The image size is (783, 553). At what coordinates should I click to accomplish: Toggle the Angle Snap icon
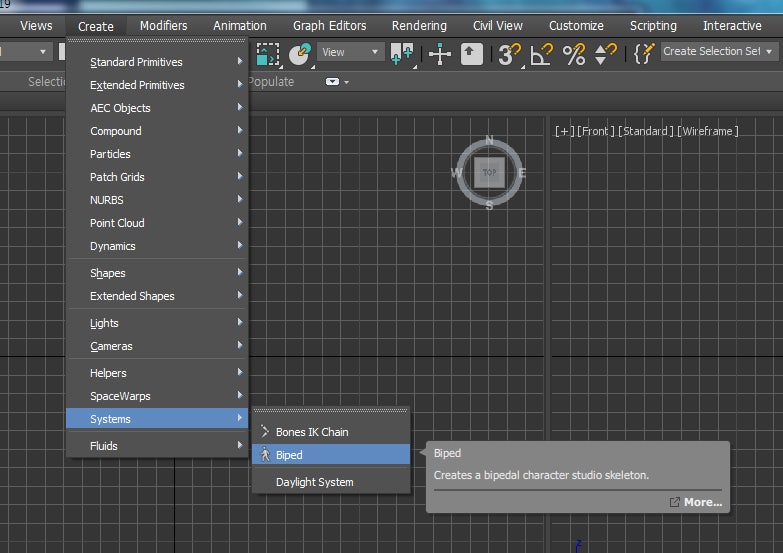(541, 53)
